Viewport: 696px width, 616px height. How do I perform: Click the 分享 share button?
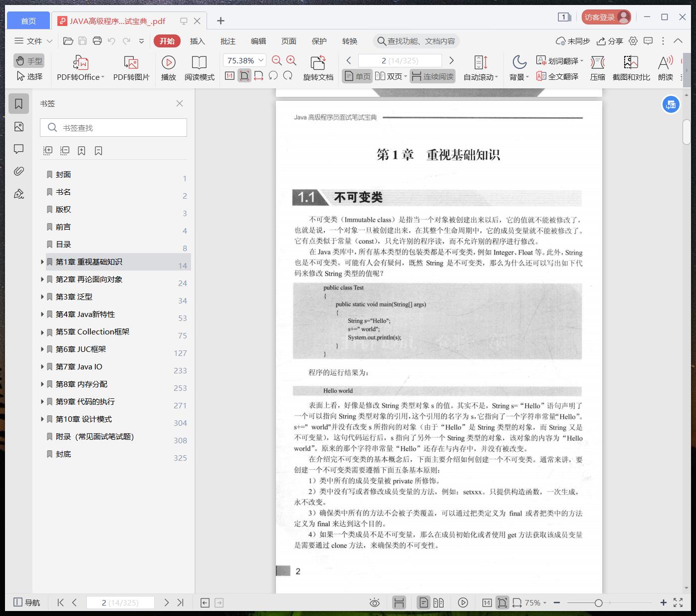coord(610,41)
